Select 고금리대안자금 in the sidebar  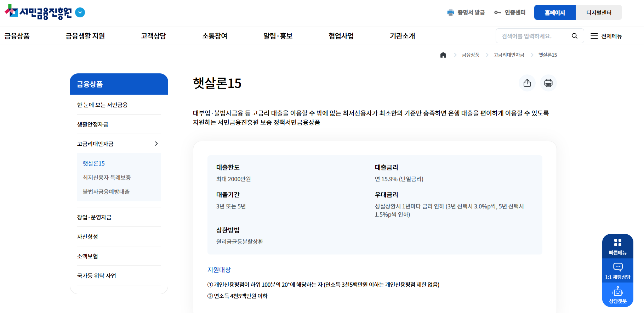95,144
